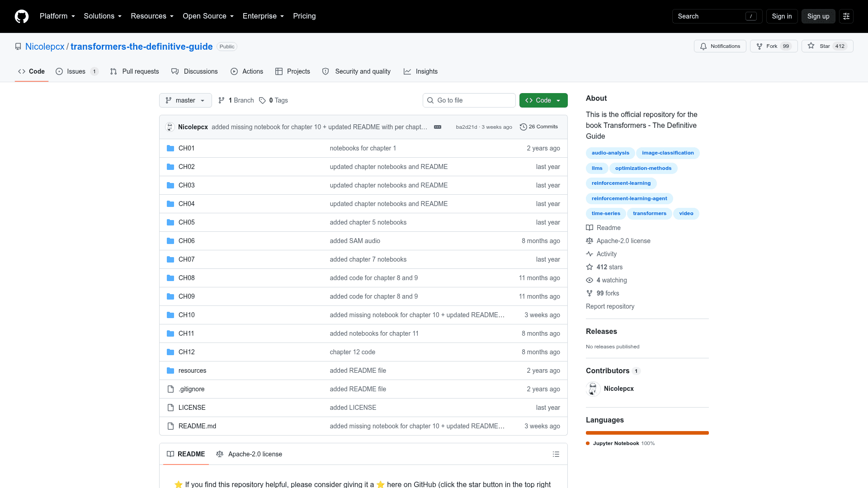Screen dimensions: 868x488
Task: Click the Jupyter Notebook language dot
Action: pos(588,443)
